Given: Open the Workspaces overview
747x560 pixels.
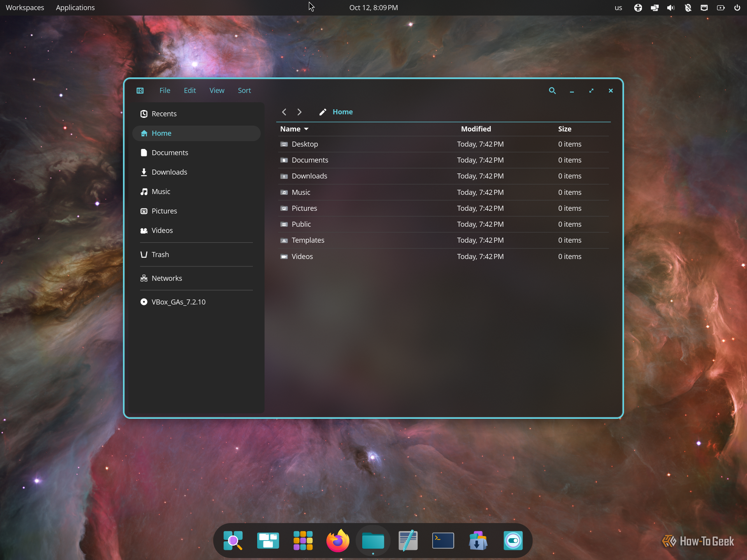Looking at the screenshot, I should pyautogui.click(x=25, y=8).
